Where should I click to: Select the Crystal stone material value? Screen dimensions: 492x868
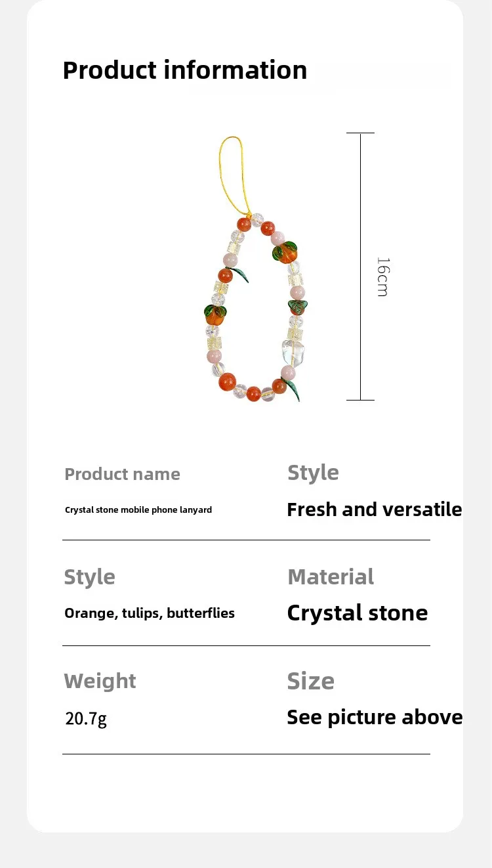coord(358,613)
